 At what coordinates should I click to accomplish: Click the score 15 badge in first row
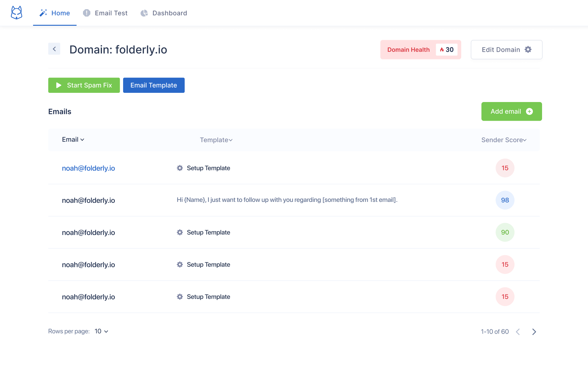(x=505, y=168)
